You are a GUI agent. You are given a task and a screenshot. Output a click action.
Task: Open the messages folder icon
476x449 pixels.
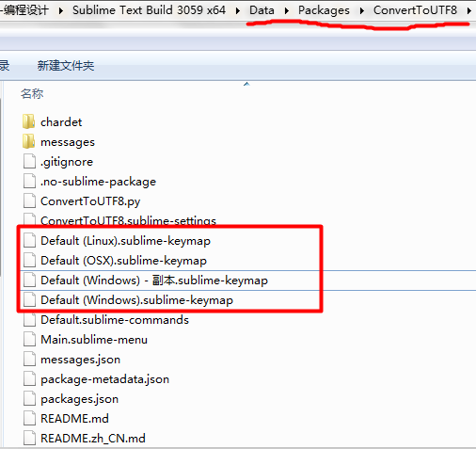pos(28,141)
